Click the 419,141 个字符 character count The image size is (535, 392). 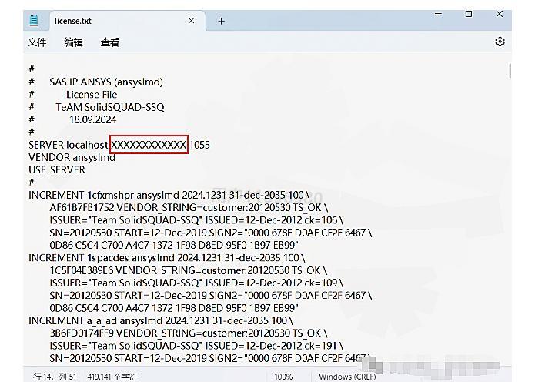pos(112,377)
